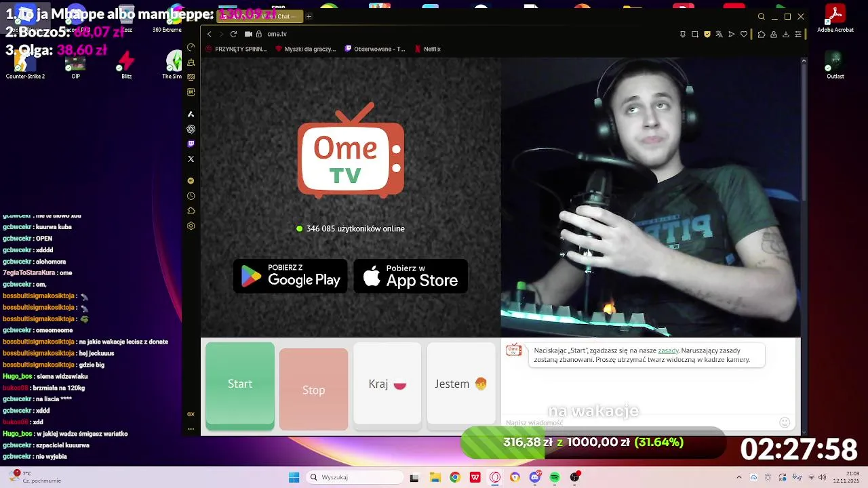Image resolution: width=868 pixels, height=488 pixels.
Task: Open the Jestem gender selector
Action: coord(461,384)
